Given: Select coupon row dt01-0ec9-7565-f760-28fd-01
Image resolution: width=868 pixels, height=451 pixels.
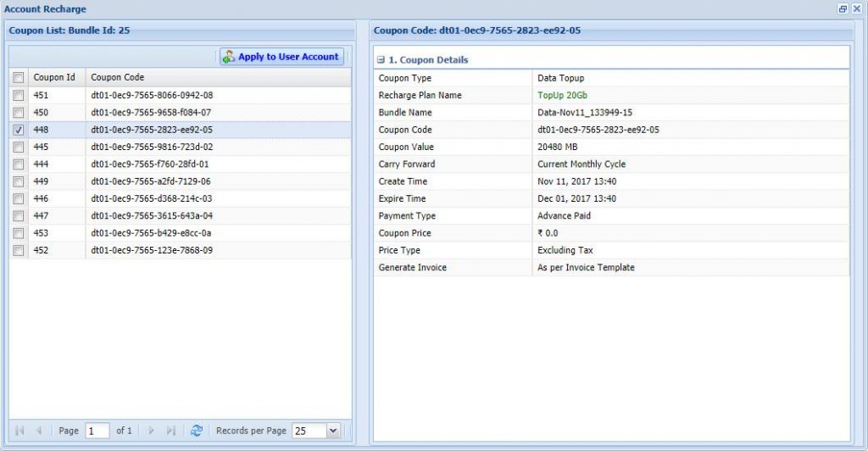Looking at the screenshot, I should [150, 164].
